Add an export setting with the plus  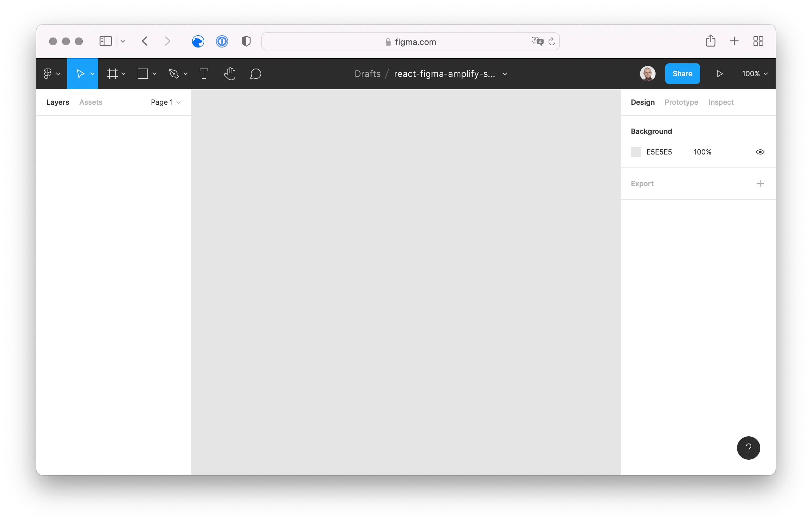(x=760, y=183)
